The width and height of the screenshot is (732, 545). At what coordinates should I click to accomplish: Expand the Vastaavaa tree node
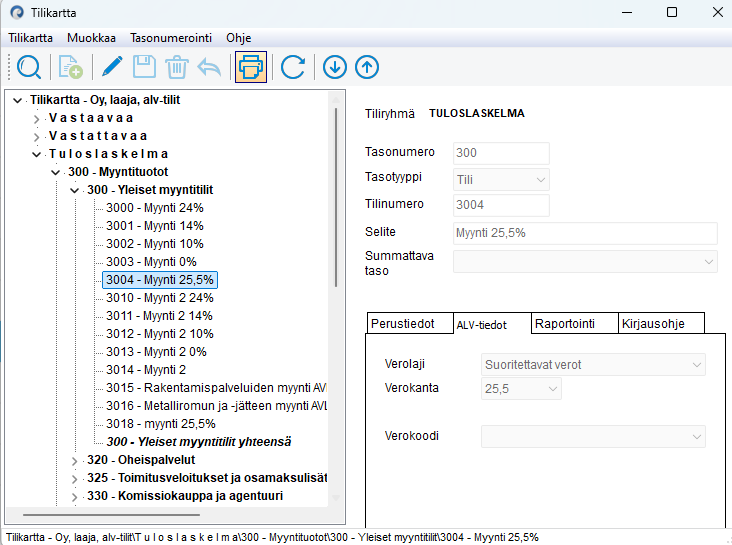[36, 119]
